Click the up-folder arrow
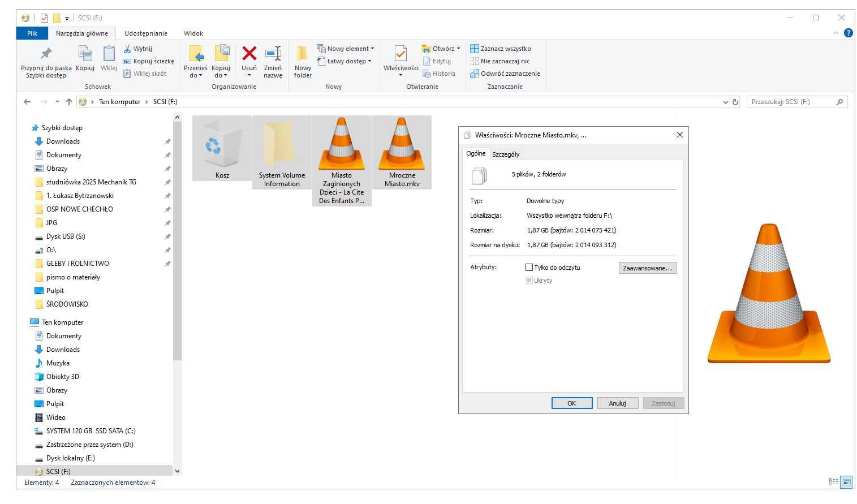 (x=68, y=102)
